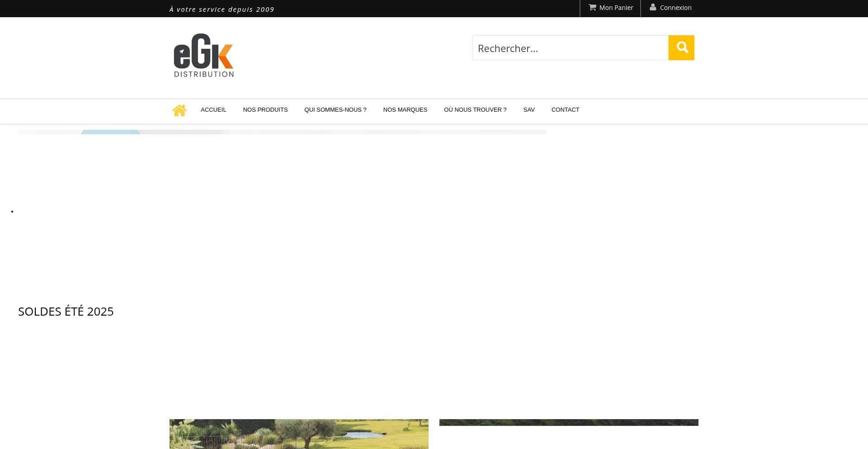Image resolution: width=868 pixels, height=449 pixels.
Task: Click the SOLDES ÉTÉ 2025 heading
Action: click(x=66, y=312)
